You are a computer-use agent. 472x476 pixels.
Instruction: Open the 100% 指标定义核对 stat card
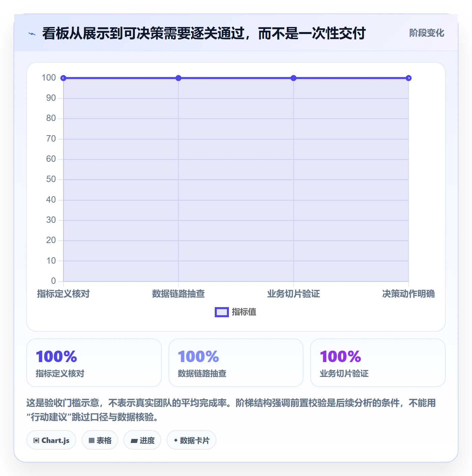[94, 363]
